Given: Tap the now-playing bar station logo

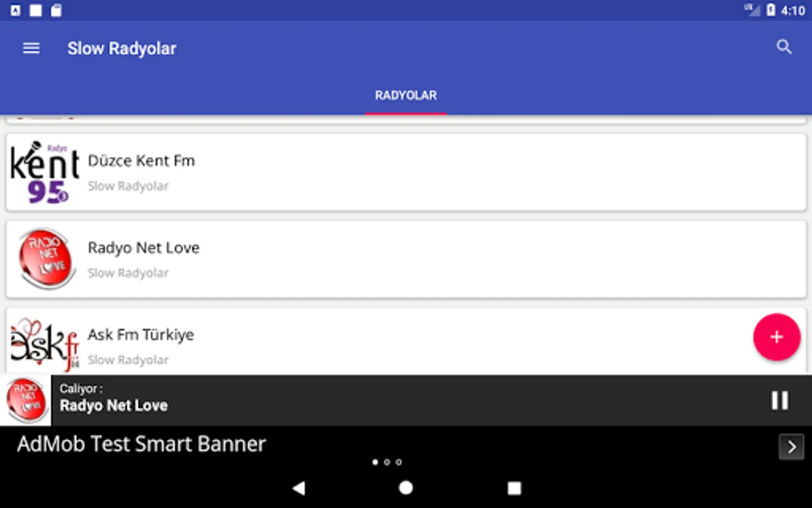Looking at the screenshot, I should (x=25, y=400).
